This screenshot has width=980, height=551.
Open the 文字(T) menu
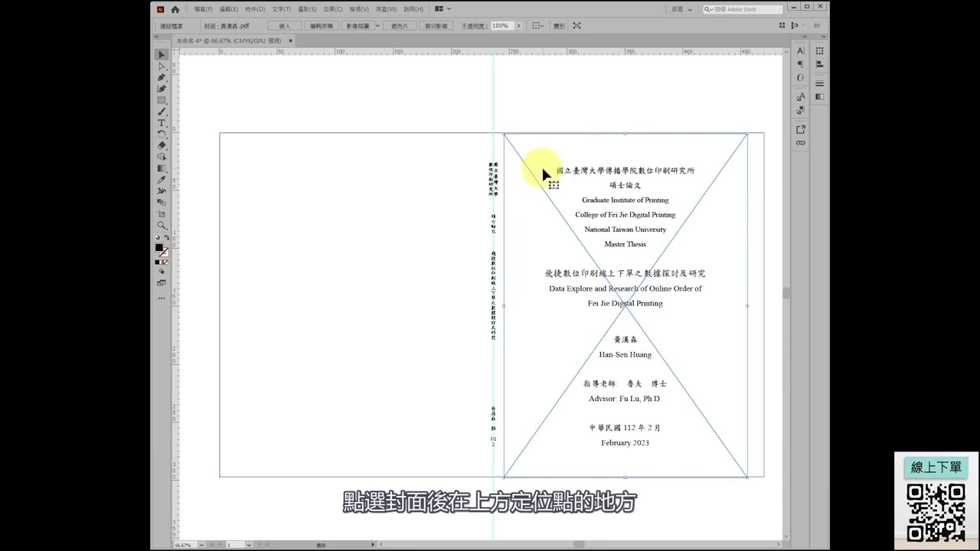pyautogui.click(x=282, y=9)
